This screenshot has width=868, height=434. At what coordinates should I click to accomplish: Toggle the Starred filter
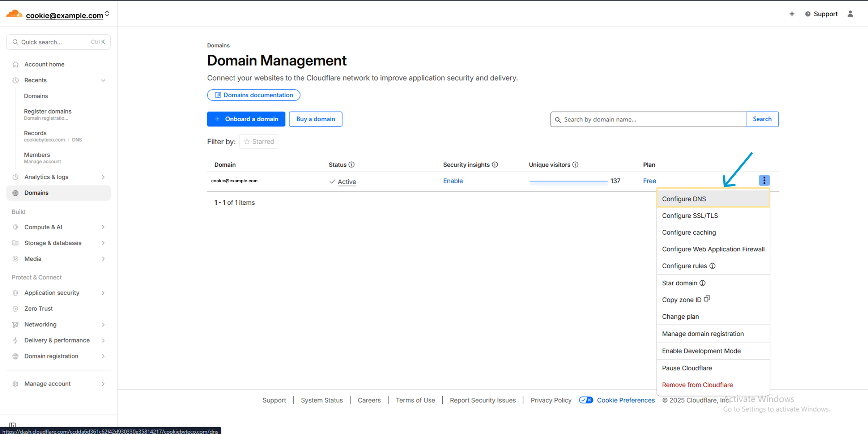click(259, 141)
